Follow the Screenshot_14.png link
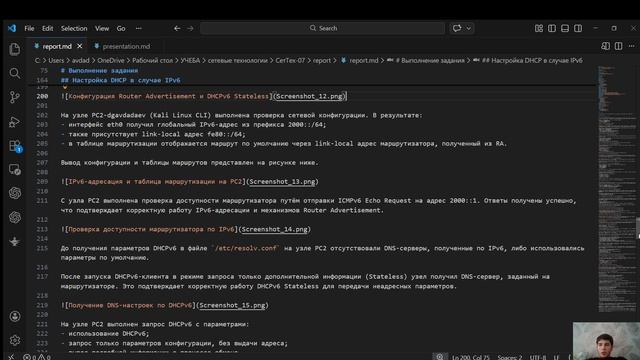The width and height of the screenshot is (640, 360). [274, 229]
